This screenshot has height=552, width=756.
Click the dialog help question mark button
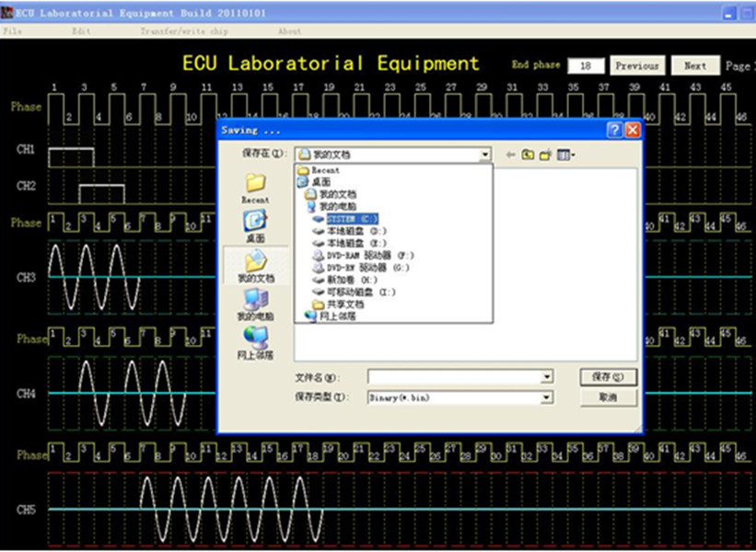(614, 130)
